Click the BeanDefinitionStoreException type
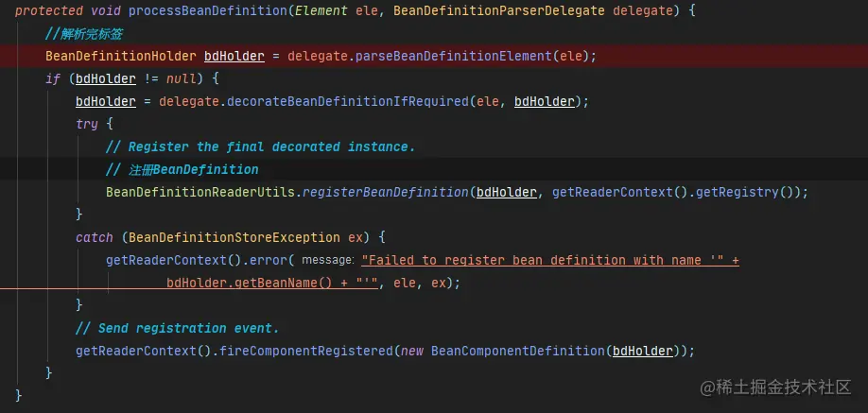868x413 pixels. pyautogui.click(x=234, y=237)
